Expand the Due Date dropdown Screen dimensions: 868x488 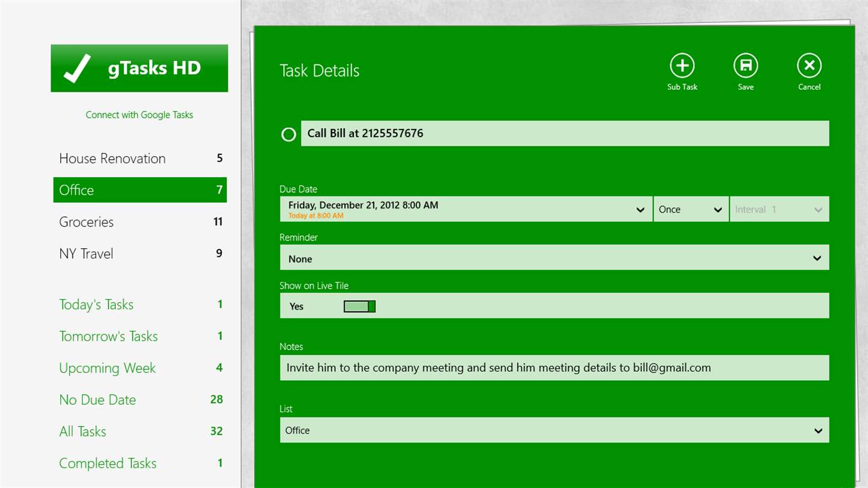[x=466, y=209]
